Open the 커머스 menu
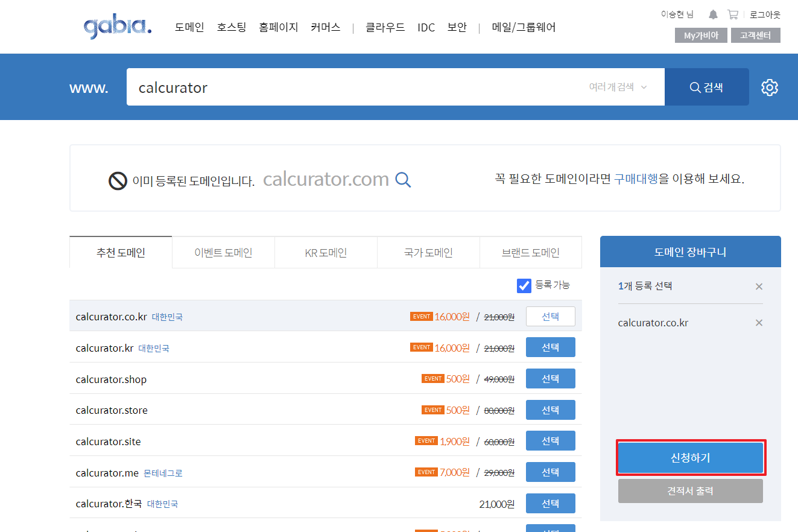Viewport: 798px width, 532px height. tap(326, 27)
